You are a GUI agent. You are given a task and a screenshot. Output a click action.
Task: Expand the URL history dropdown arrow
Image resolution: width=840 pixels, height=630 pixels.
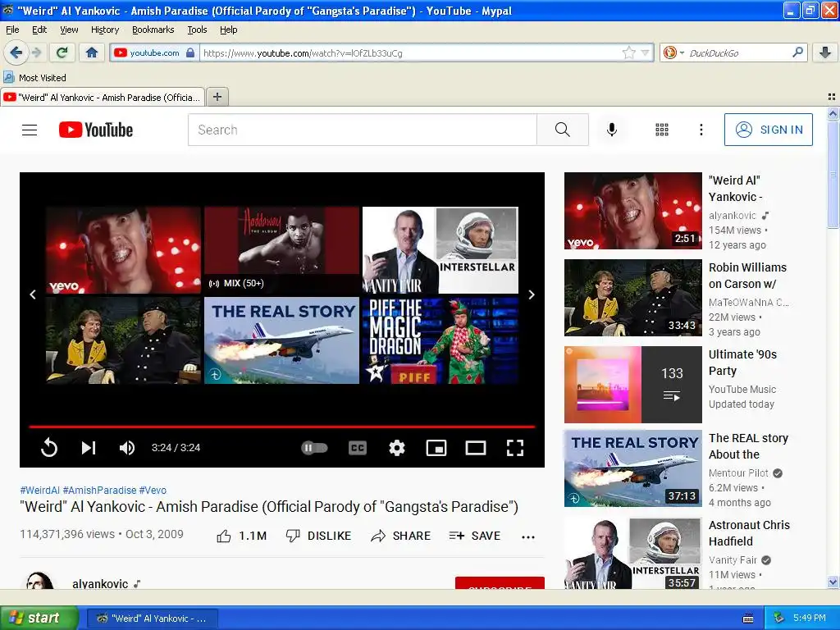[x=645, y=52]
